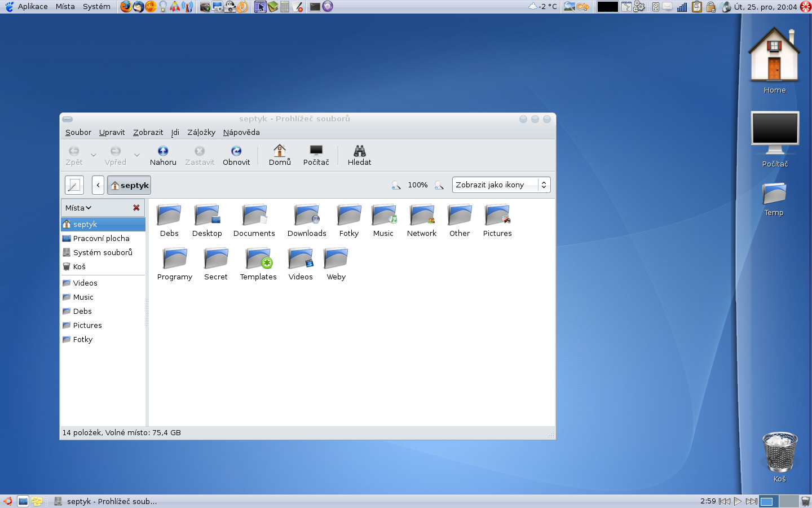The width and height of the screenshot is (812, 508).
Task: Open the Weby folder icon
Action: (336, 259)
